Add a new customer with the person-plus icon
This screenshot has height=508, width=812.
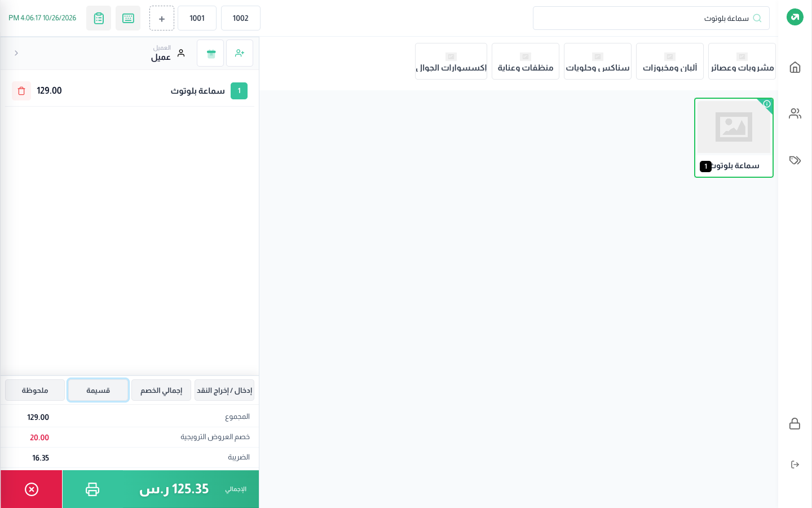[x=240, y=53]
